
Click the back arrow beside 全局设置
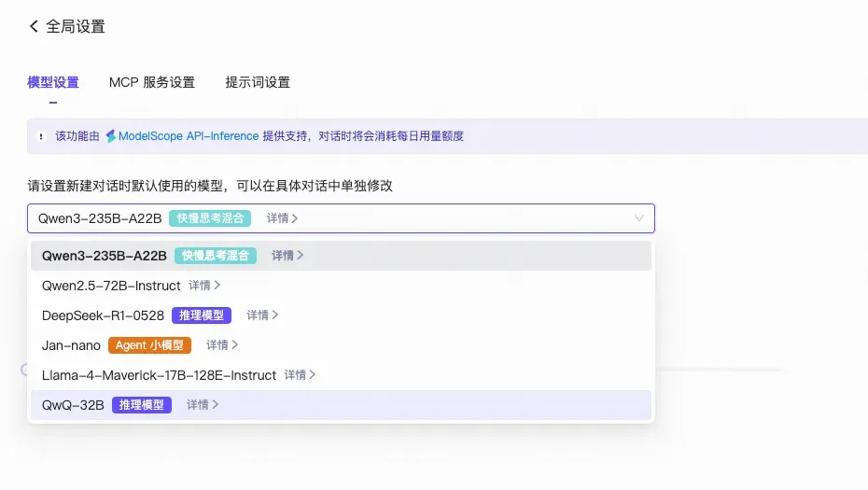point(34,26)
